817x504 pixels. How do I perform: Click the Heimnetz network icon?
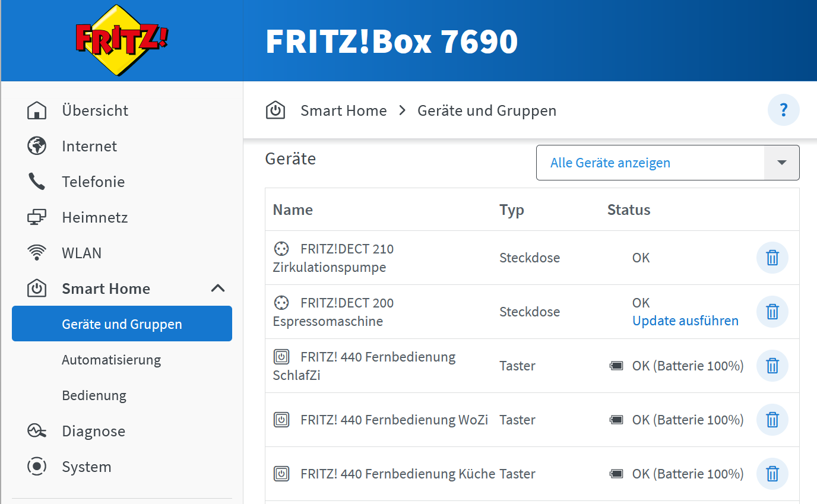pyautogui.click(x=37, y=217)
